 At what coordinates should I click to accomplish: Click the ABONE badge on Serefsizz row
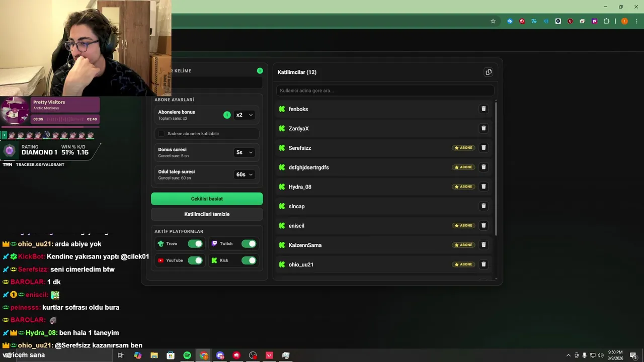[x=463, y=148]
